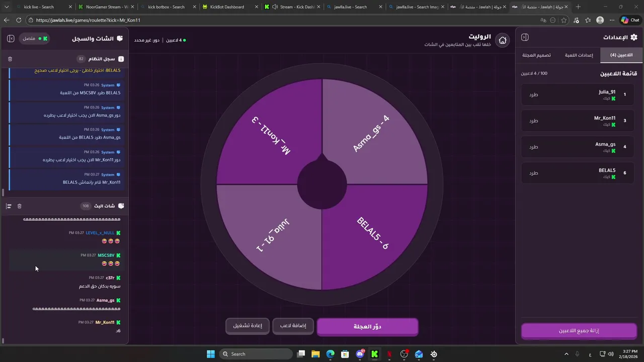Image resolution: width=644 pixels, height=362 pixels.
Task: Click the متصل connection status badge
Action: click(34, 38)
